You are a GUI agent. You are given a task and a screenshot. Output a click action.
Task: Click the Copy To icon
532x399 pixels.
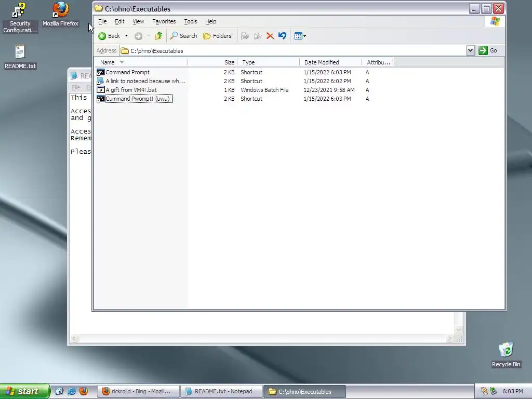258,36
